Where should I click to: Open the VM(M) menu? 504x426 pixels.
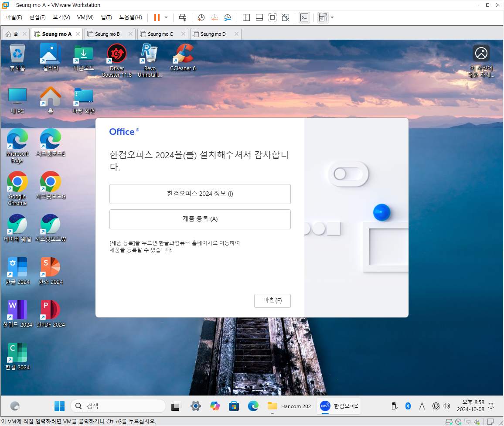(85, 17)
